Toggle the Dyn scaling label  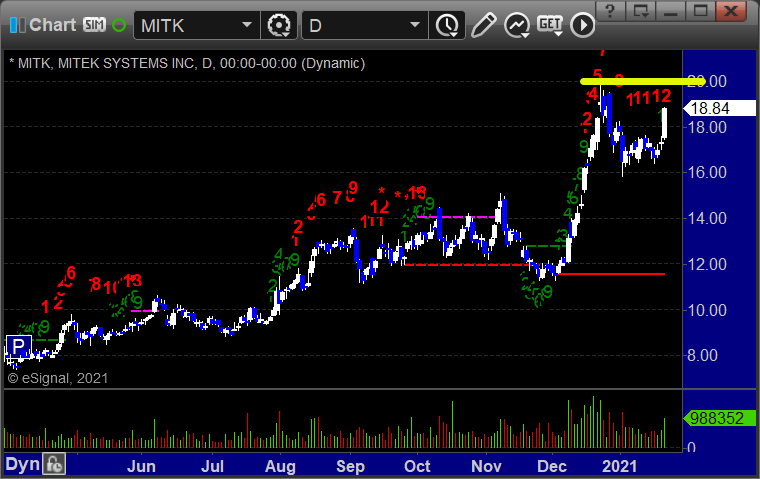(22, 464)
